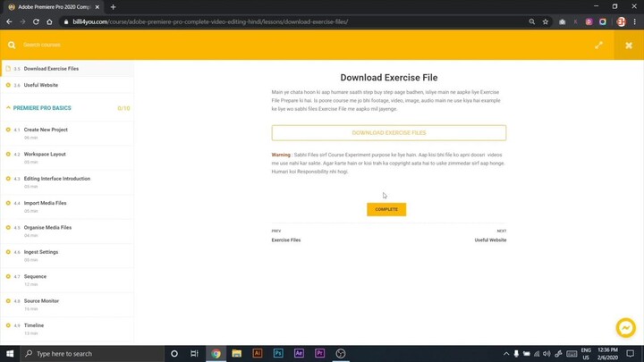
Task: Open the camera extension icon in Chrome toolbar
Action: coord(562,21)
